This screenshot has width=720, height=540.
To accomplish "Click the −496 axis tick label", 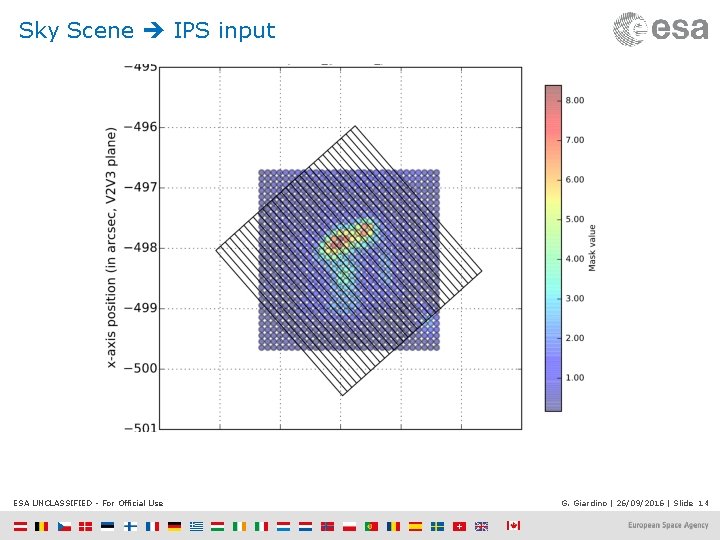I will pyautogui.click(x=141, y=127).
